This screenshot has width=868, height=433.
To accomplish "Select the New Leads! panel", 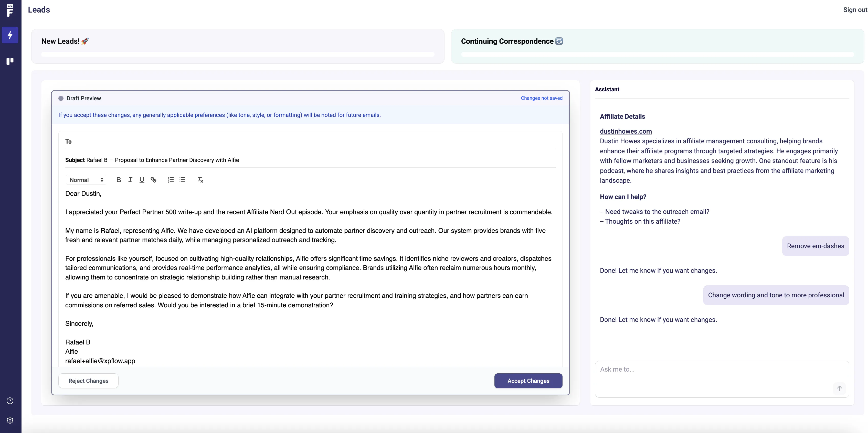I will (x=238, y=46).
